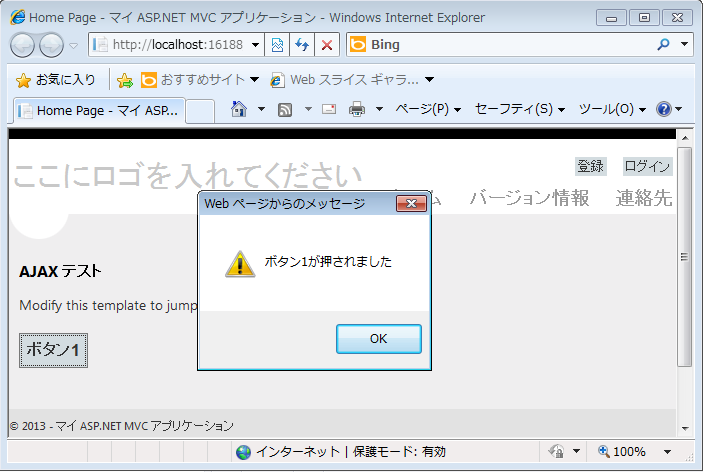Click the Internet zone globe icon in the status bar
This screenshot has width=703, height=472.
(x=243, y=452)
